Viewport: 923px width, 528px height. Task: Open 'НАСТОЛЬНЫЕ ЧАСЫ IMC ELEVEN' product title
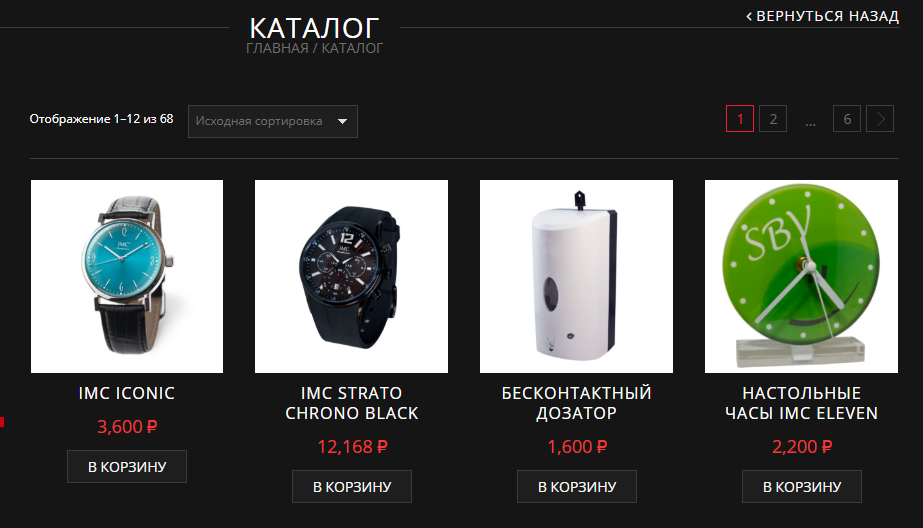(x=801, y=403)
